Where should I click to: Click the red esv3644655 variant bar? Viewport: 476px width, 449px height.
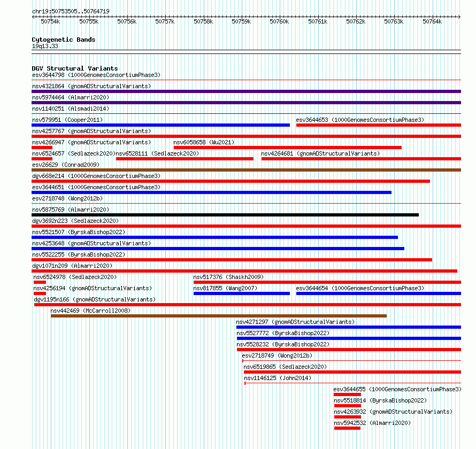point(347,394)
